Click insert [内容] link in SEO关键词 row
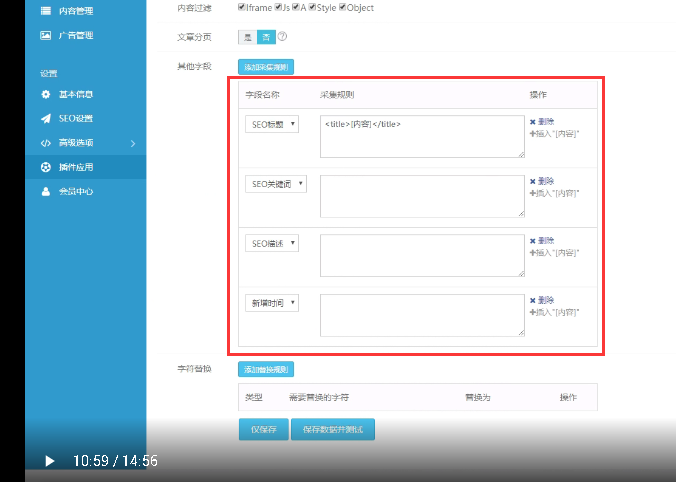Image resolution: width=676 pixels, height=482 pixels. click(x=554, y=194)
